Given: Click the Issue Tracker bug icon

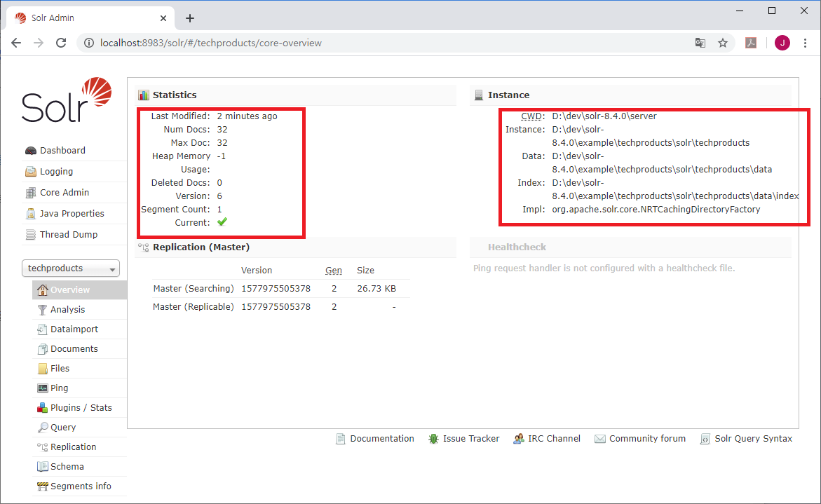Looking at the screenshot, I should click(x=433, y=439).
